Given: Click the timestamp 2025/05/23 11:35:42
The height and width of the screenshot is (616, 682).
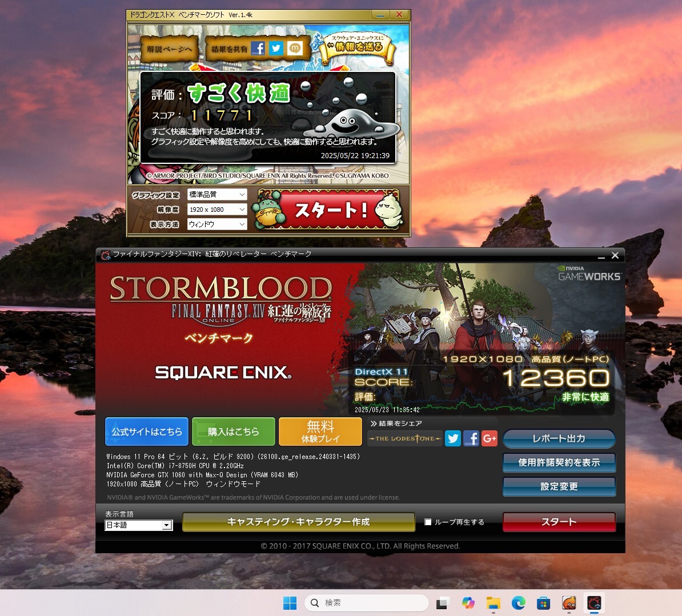Looking at the screenshot, I should click(387, 409).
